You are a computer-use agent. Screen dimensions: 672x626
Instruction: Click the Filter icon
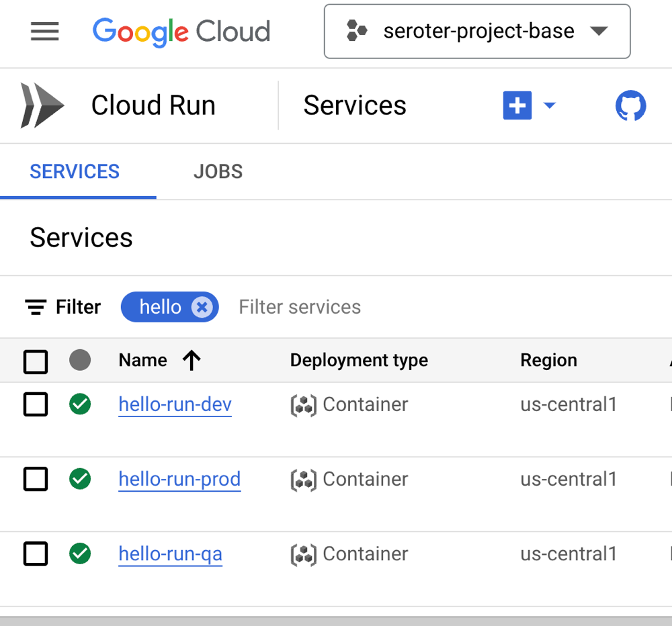point(36,307)
